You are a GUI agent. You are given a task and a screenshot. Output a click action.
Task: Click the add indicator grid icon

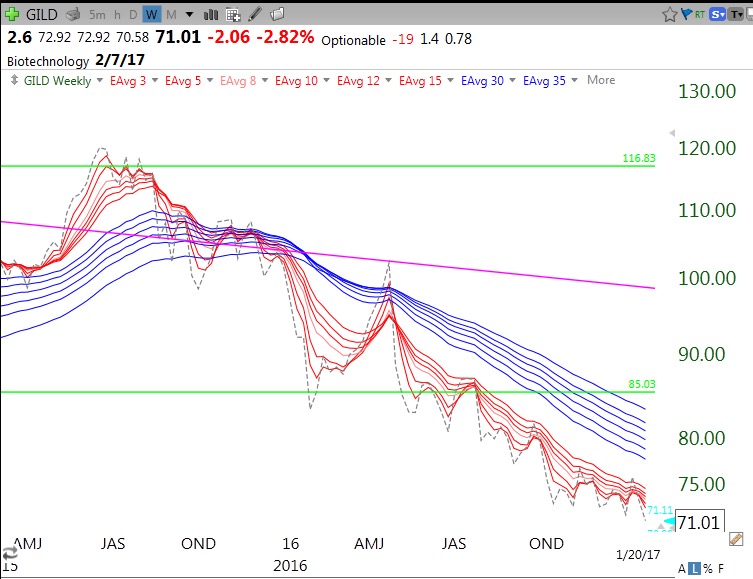pos(233,15)
